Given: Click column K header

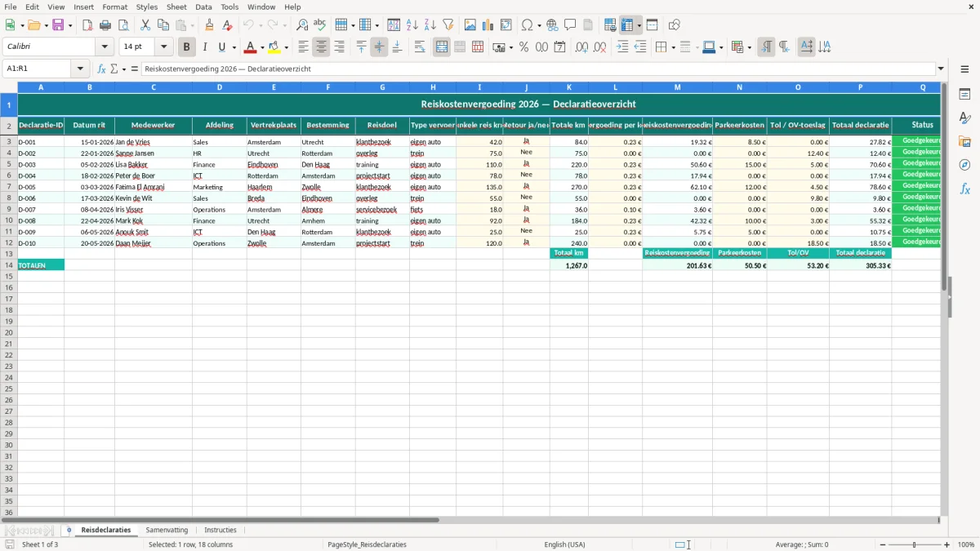Looking at the screenshot, I should click(x=569, y=87).
